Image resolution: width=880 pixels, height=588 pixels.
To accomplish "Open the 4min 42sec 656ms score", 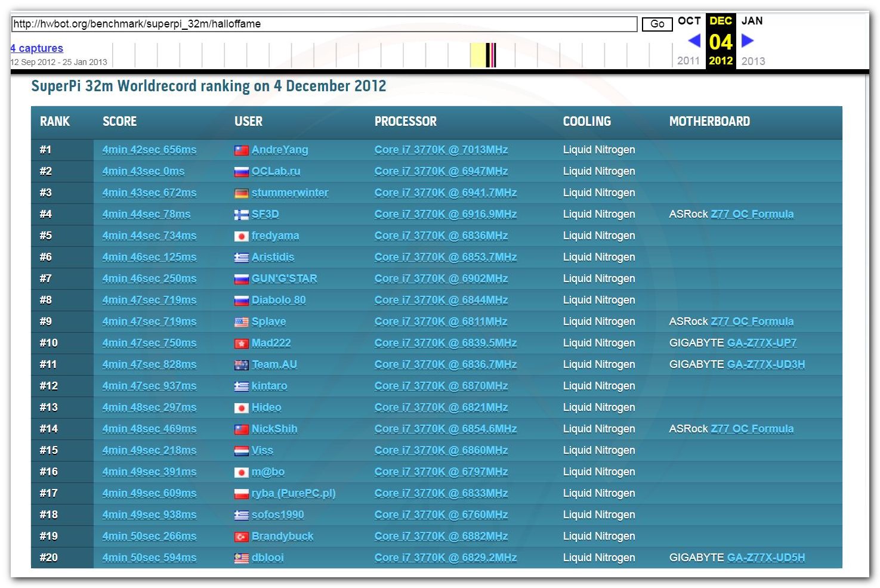I will [149, 150].
